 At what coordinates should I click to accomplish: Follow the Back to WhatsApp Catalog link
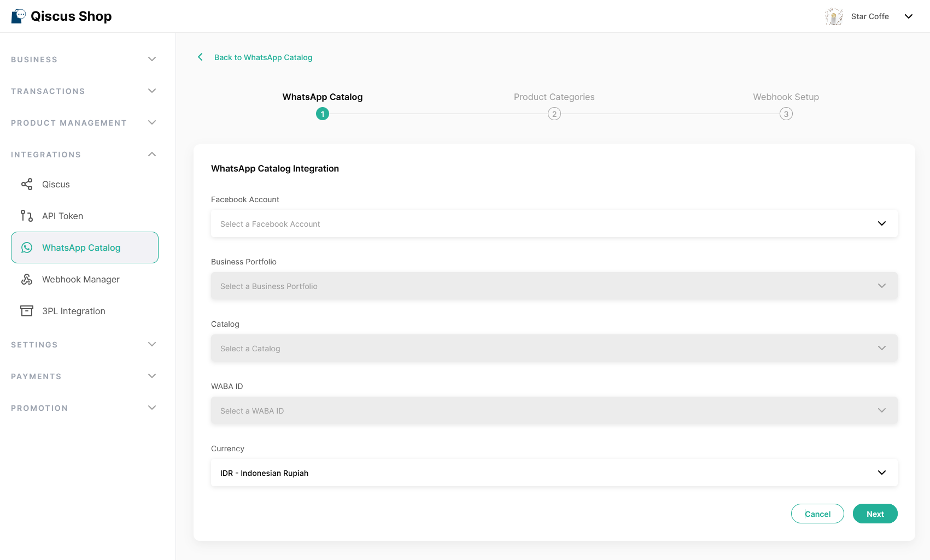[263, 57]
